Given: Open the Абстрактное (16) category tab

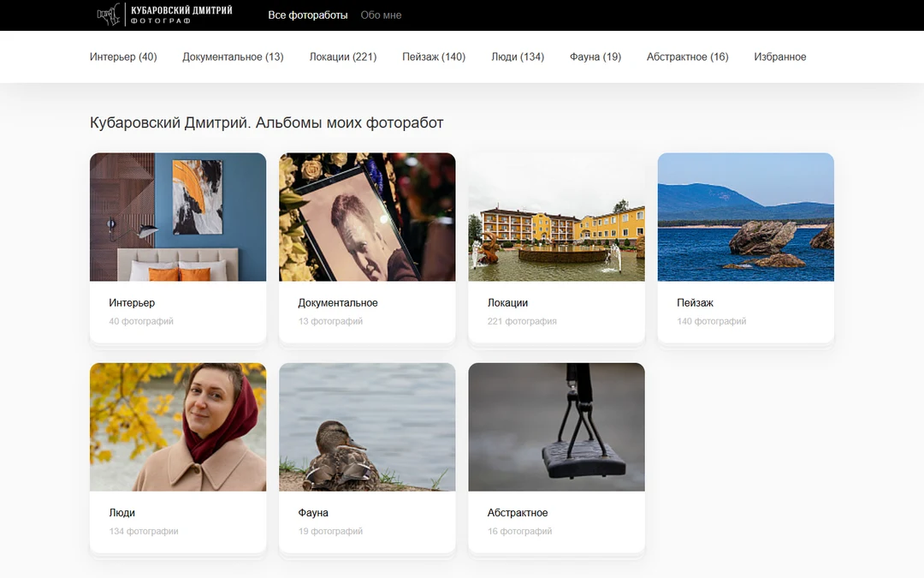Looking at the screenshot, I should pos(687,57).
